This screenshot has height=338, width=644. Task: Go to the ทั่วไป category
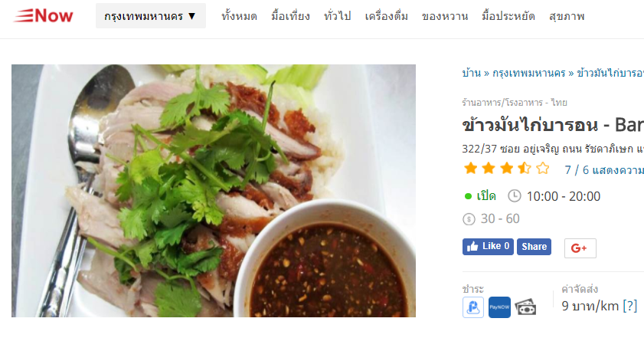pos(337,16)
